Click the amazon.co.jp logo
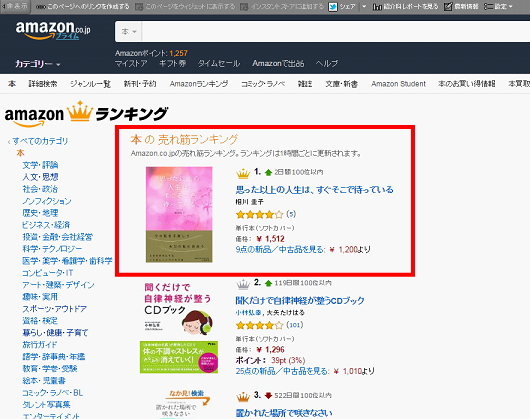This screenshot has width=530, height=419. click(53, 31)
